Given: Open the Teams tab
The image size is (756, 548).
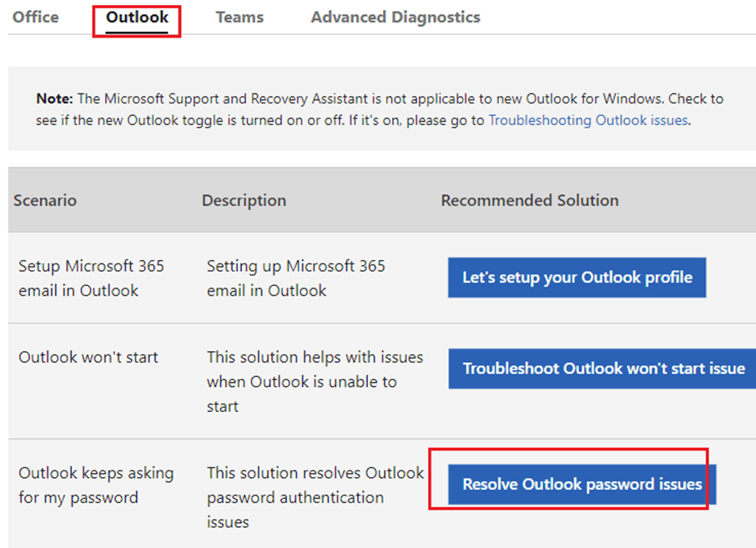Looking at the screenshot, I should [239, 17].
